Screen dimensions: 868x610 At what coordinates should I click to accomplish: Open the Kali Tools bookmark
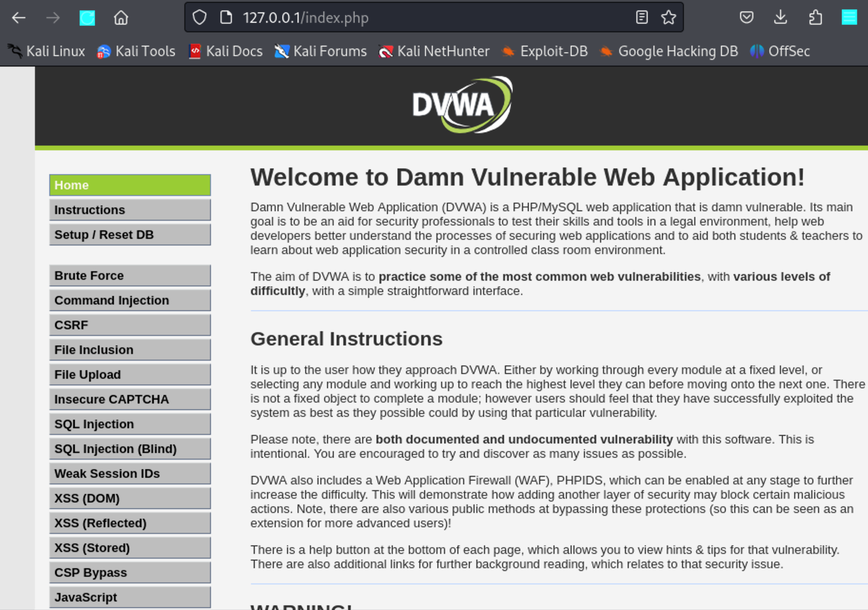[136, 51]
